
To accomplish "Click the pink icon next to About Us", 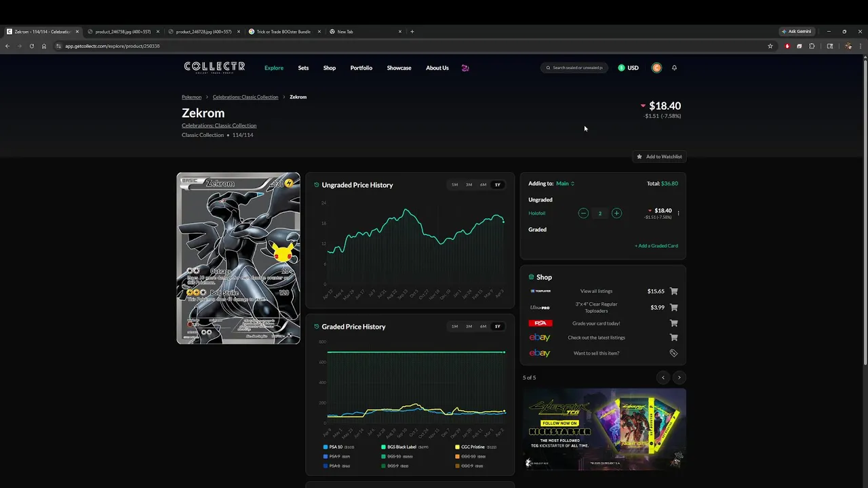I will coord(465,68).
